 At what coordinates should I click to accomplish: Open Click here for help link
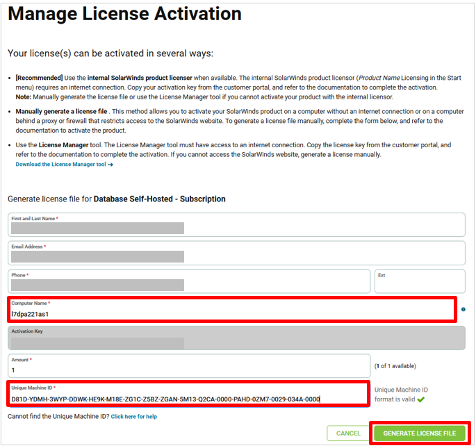134,417
